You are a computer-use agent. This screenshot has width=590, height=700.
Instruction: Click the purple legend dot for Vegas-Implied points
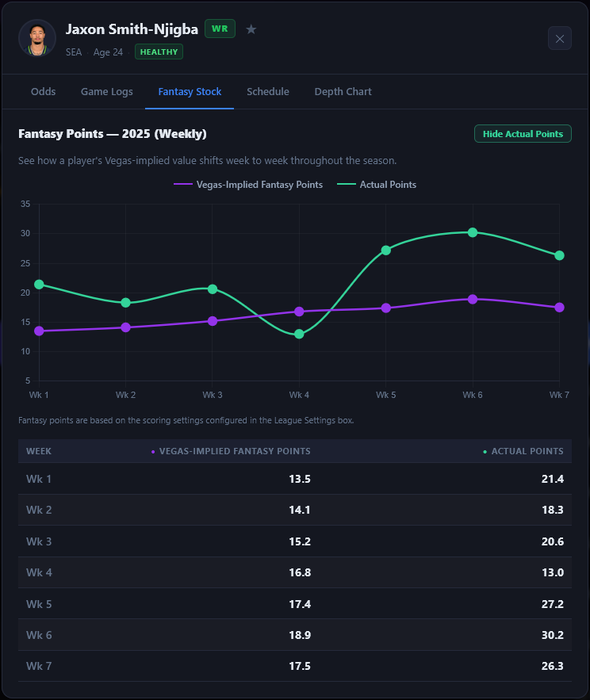(182, 184)
